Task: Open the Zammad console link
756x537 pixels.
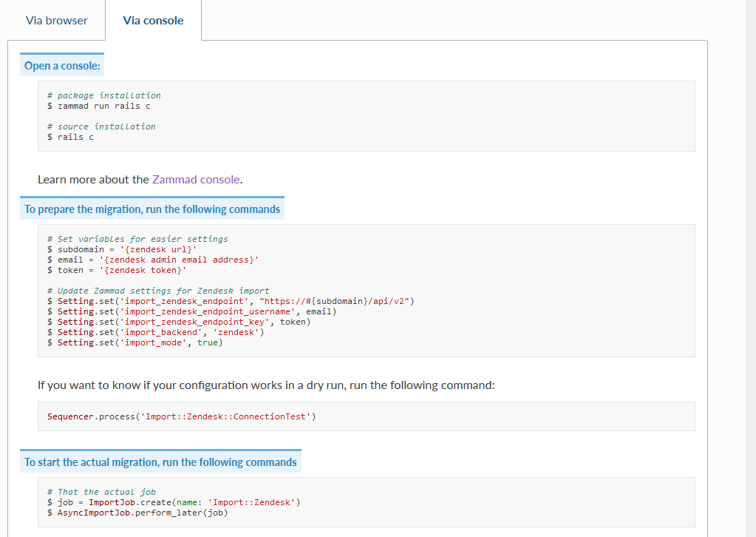Action: (196, 180)
